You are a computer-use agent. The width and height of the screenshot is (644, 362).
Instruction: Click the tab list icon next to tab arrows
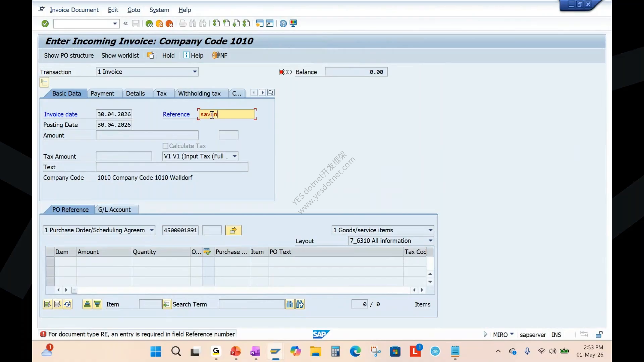271,93
